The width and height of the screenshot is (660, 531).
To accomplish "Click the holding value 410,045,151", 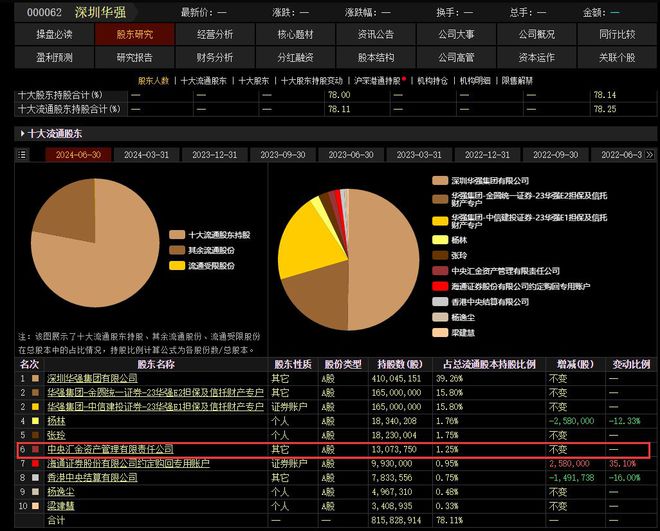I will (x=396, y=378).
